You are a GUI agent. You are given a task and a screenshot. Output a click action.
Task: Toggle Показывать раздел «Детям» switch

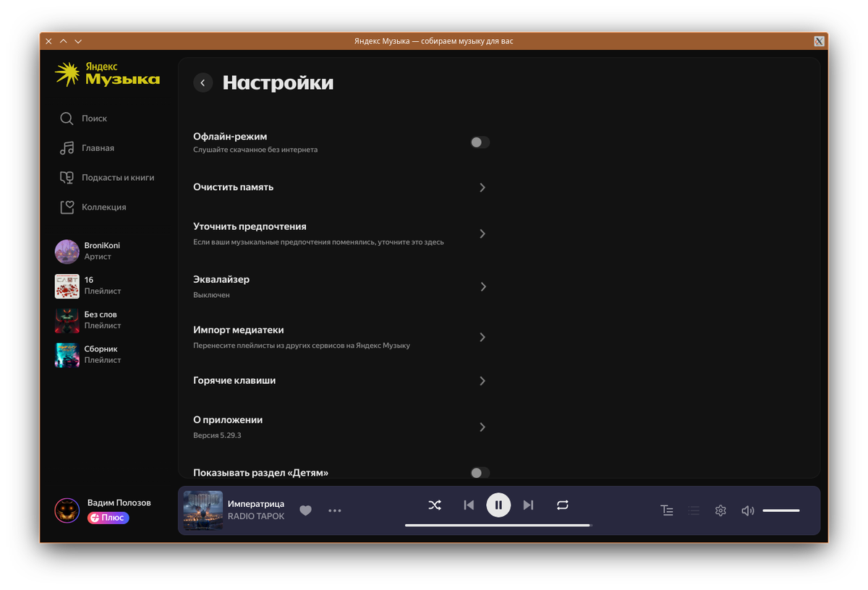click(x=480, y=473)
